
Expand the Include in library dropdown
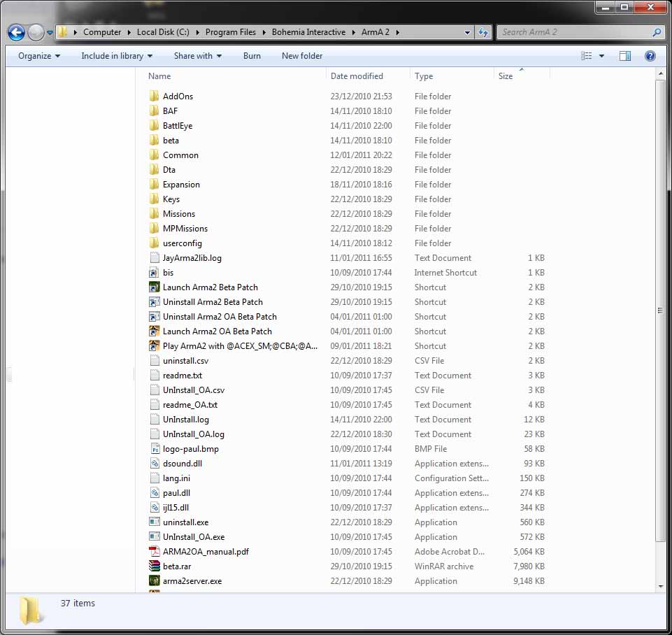coord(117,56)
